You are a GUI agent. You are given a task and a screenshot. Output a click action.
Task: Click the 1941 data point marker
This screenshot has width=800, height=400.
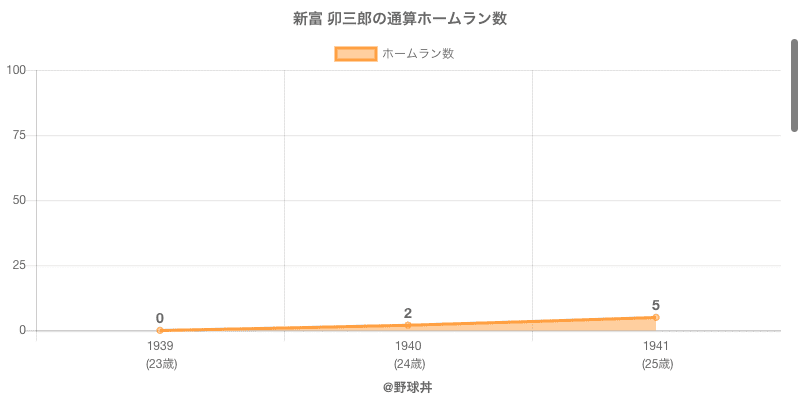pos(656,317)
